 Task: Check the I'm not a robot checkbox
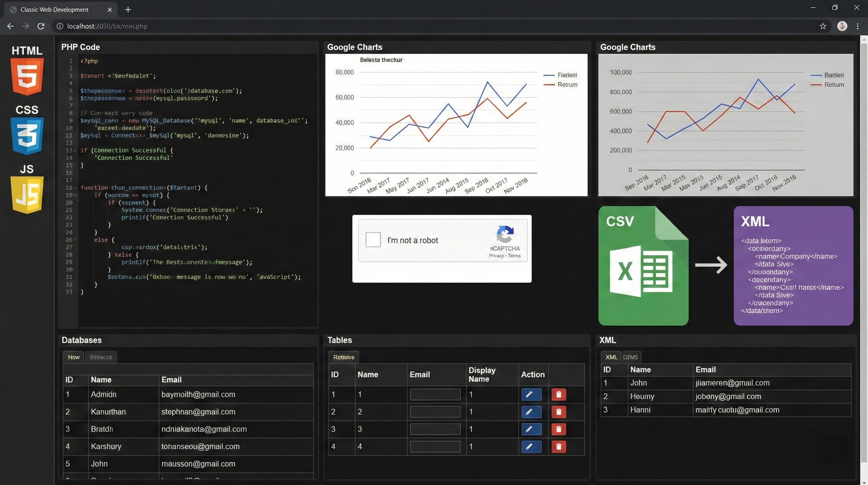coord(373,239)
